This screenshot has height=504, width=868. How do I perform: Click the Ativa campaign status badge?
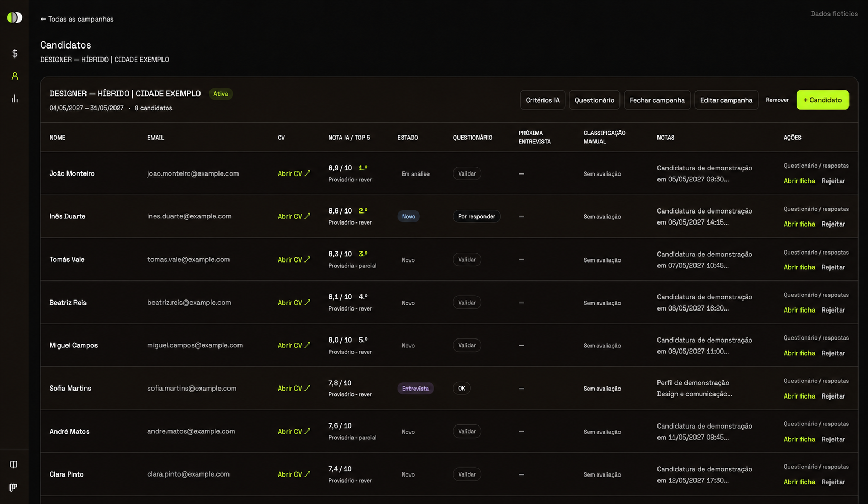(x=221, y=94)
